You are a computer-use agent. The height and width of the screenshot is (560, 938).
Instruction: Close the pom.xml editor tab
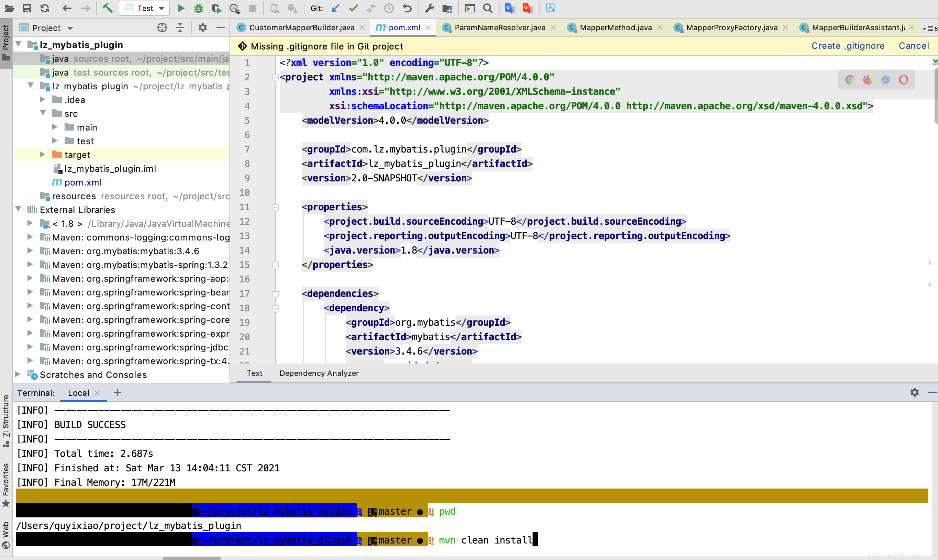point(428,27)
